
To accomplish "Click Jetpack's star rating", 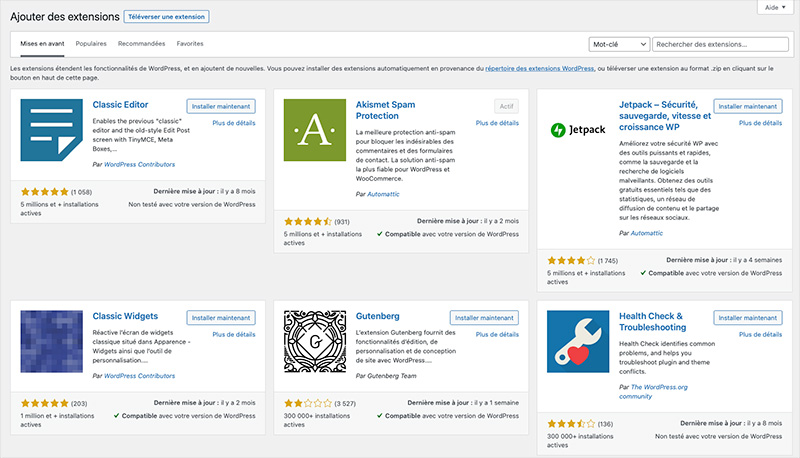I will tap(571, 260).
